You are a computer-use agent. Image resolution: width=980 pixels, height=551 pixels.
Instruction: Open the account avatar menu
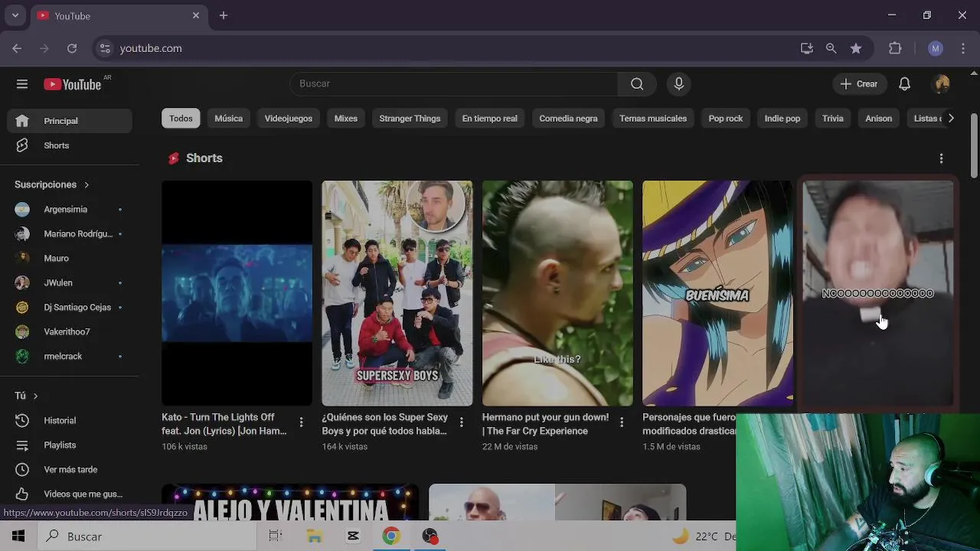click(x=942, y=84)
